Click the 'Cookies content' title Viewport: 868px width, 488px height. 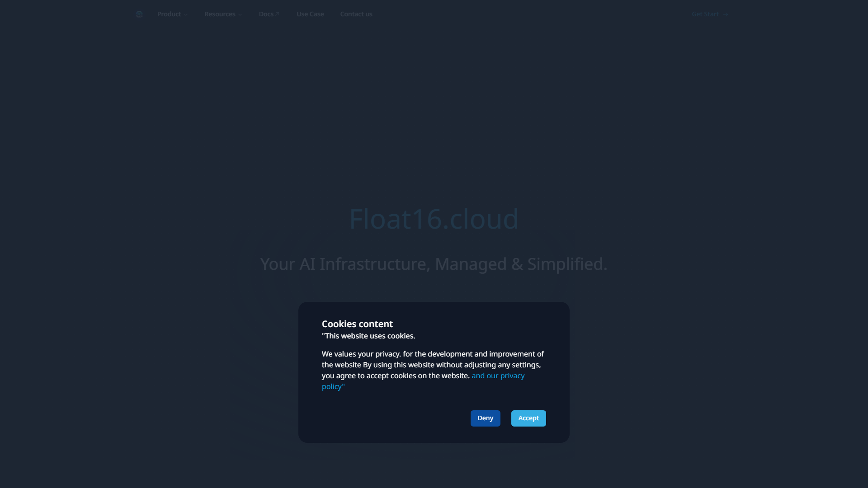click(x=357, y=324)
